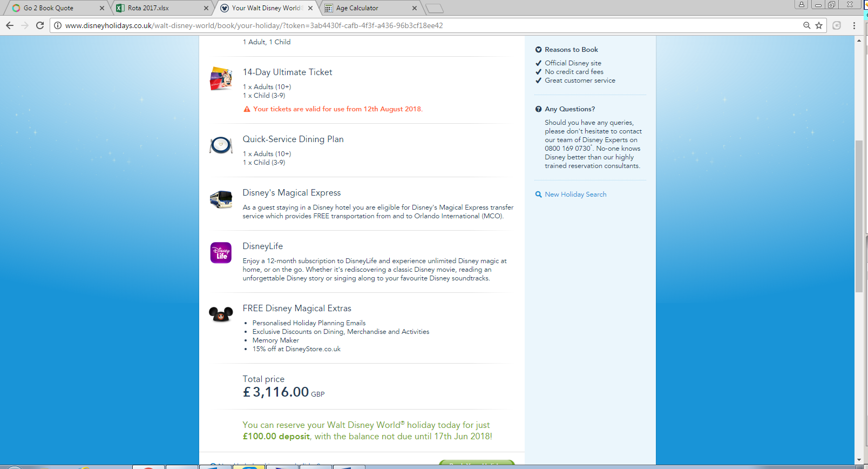Click the Total price label

[x=263, y=379]
